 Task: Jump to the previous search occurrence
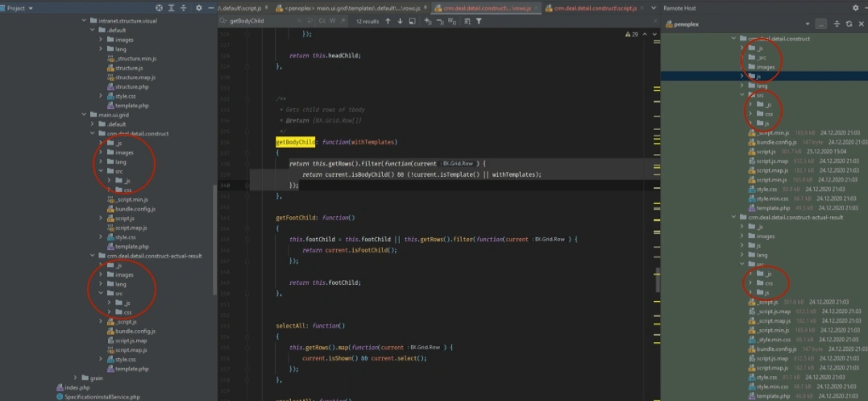(x=388, y=21)
